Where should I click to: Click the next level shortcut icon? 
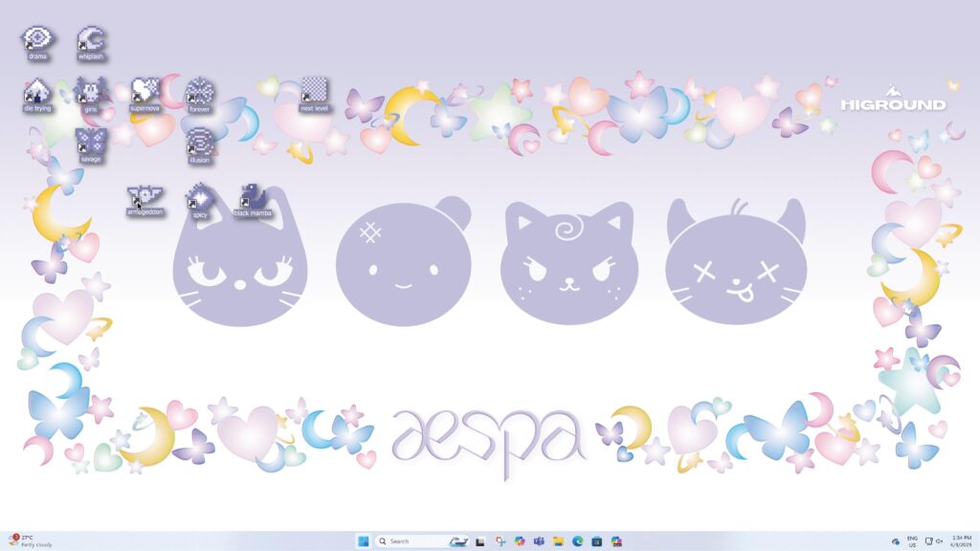[314, 95]
